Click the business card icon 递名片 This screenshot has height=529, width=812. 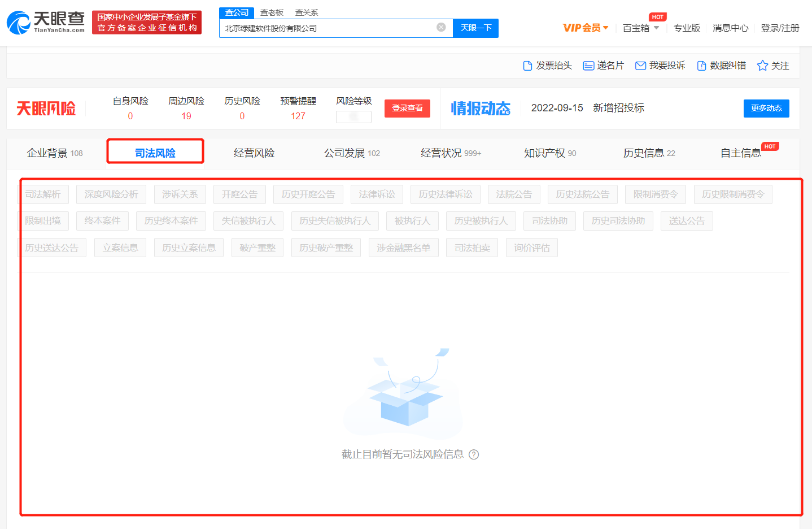588,66
